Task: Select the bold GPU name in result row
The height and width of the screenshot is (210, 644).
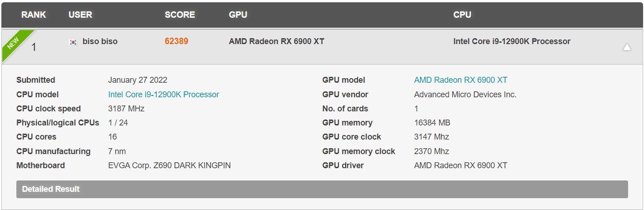Action: 277,41
